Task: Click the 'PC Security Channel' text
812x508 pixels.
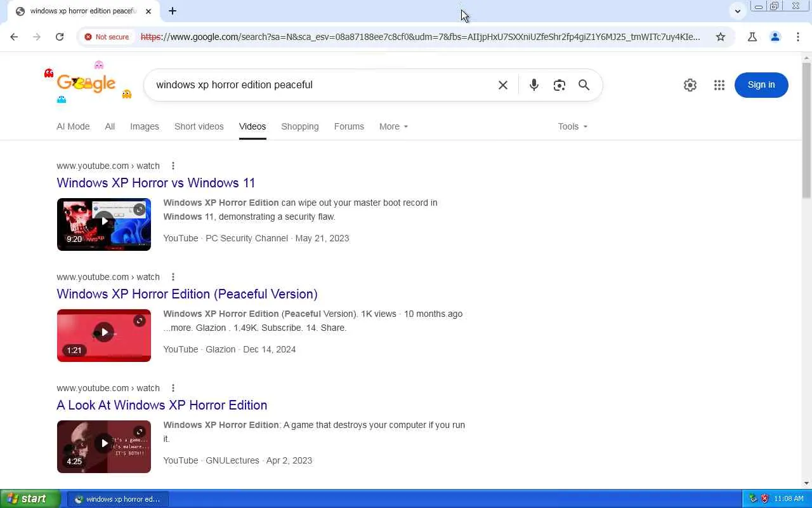Action: [247, 238]
